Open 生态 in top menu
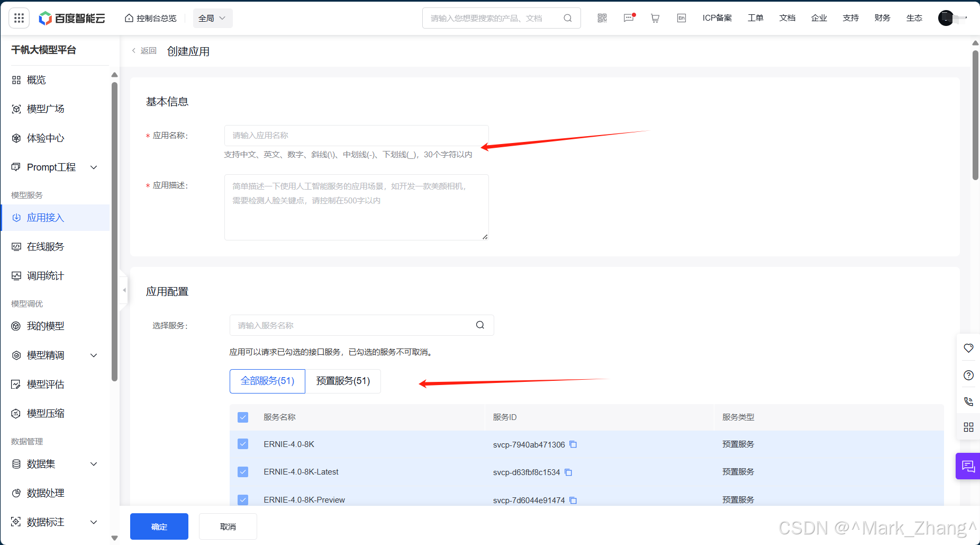Screen dimensions: 980x545 pos(914,18)
